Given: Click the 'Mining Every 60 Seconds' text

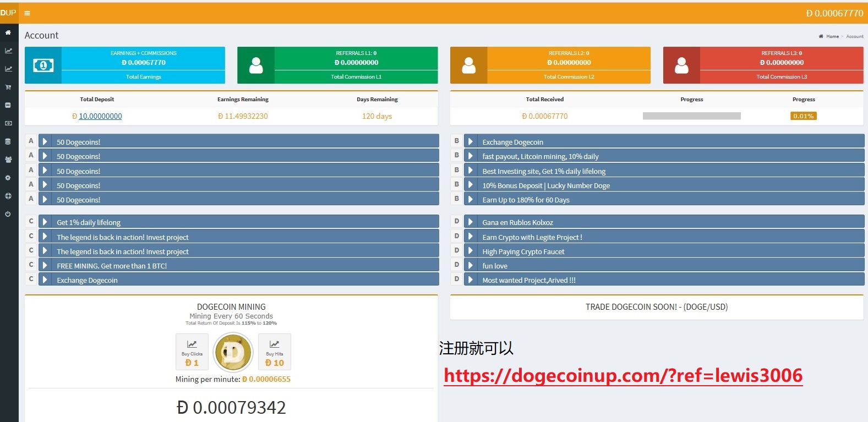Looking at the screenshot, I should 231,316.
